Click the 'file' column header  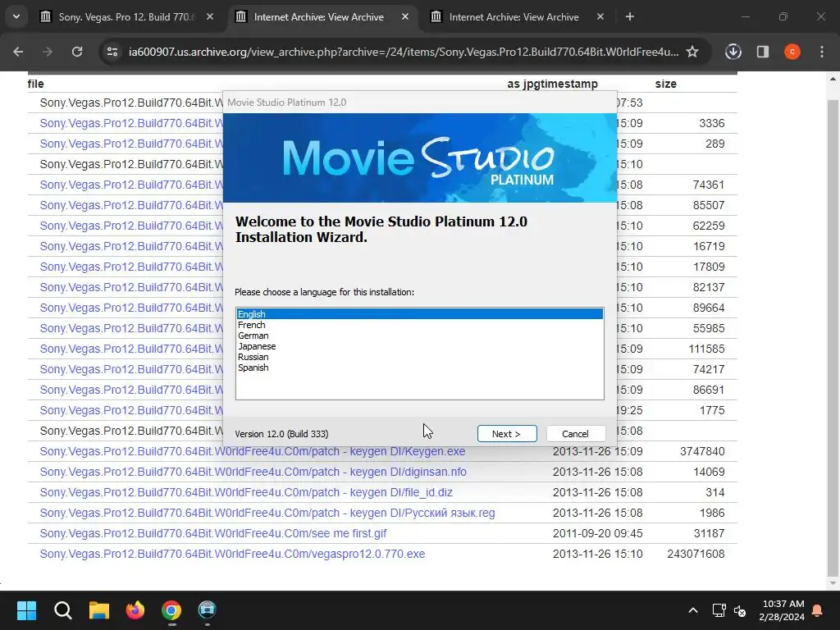pyautogui.click(x=35, y=84)
